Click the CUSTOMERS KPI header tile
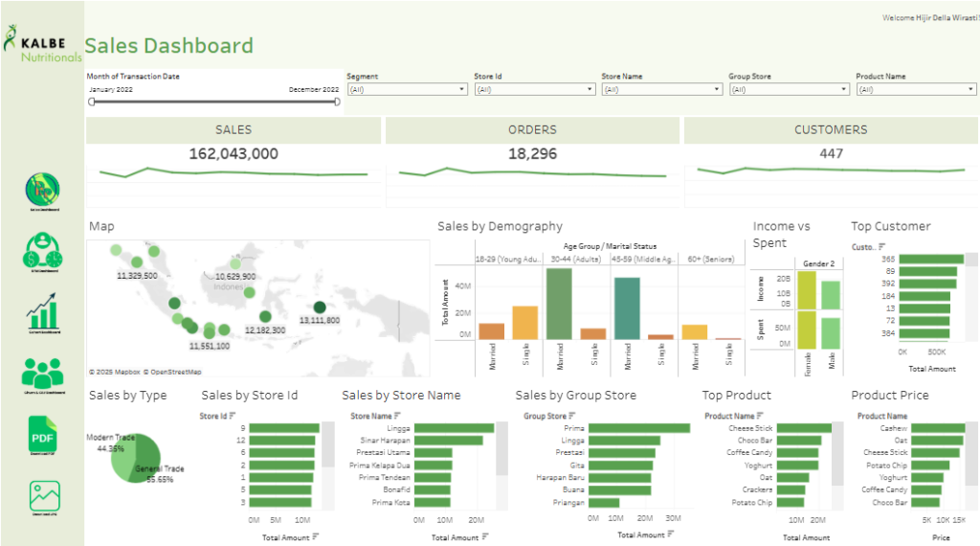Screen dimensions: 980x546 click(830, 129)
